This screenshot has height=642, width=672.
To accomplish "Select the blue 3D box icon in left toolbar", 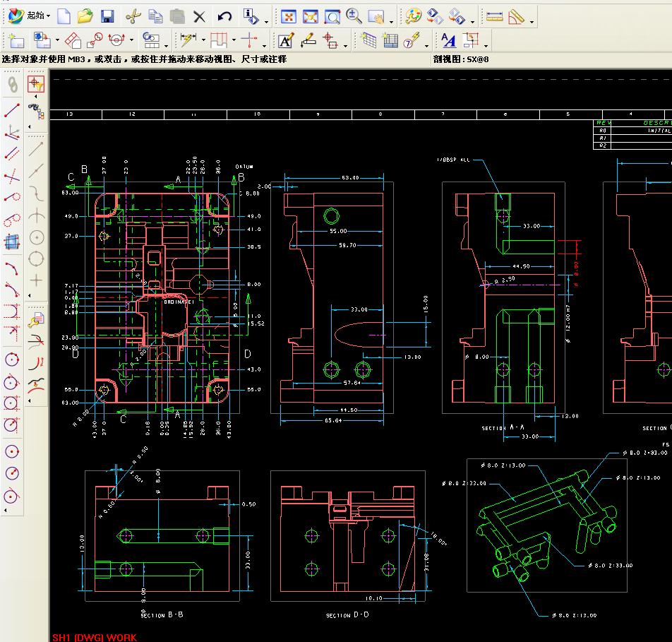I will (12, 242).
